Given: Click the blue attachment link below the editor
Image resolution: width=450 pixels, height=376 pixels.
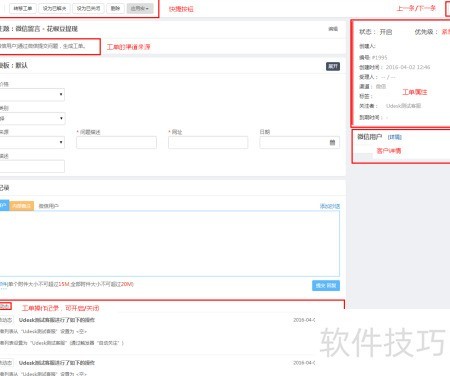Looking at the screenshot, I should tap(3, 284).
